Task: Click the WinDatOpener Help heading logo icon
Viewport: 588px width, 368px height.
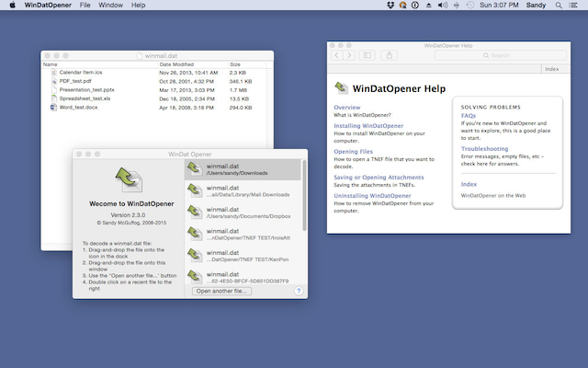Action: coord(341,88)
